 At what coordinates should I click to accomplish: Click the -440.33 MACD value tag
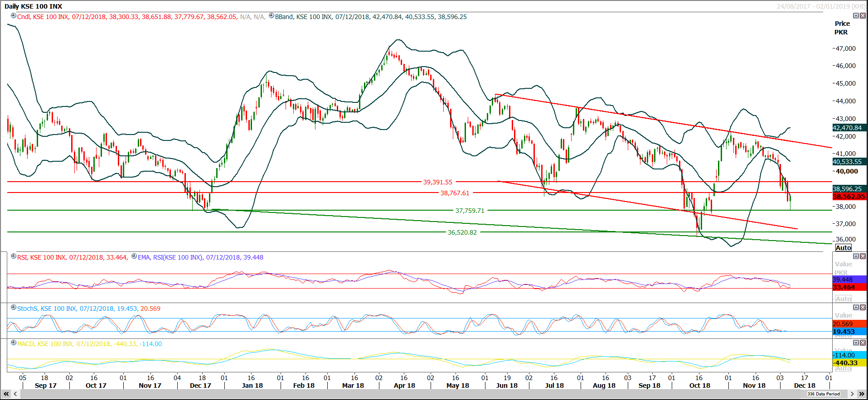point(850,363)
